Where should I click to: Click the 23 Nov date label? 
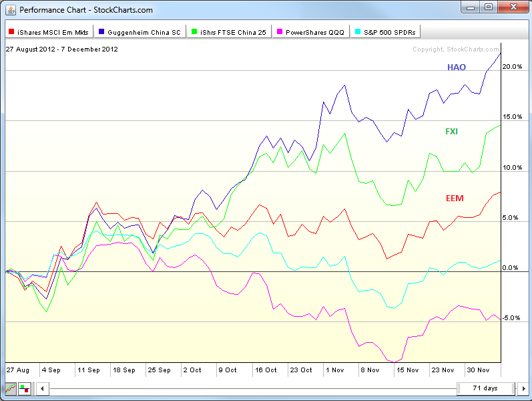click(x=443, y=370)
